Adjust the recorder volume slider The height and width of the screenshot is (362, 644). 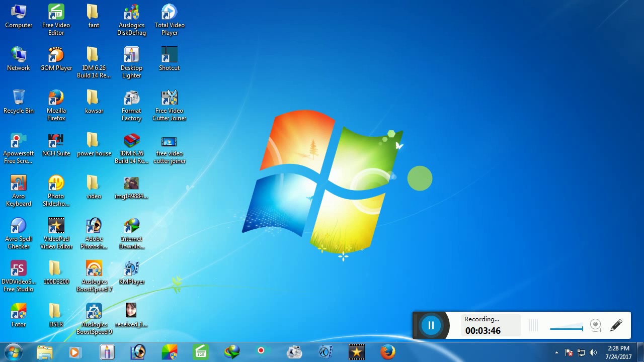[567, 329]
